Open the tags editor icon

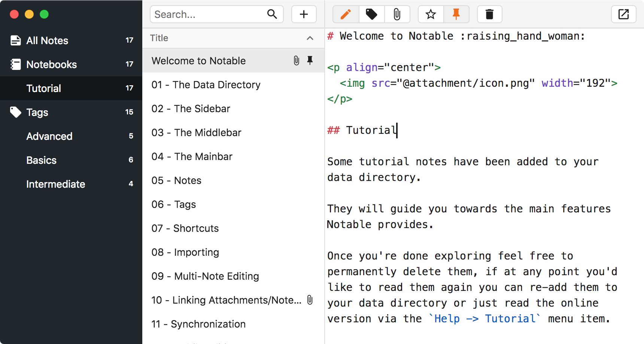coord(371,15)
